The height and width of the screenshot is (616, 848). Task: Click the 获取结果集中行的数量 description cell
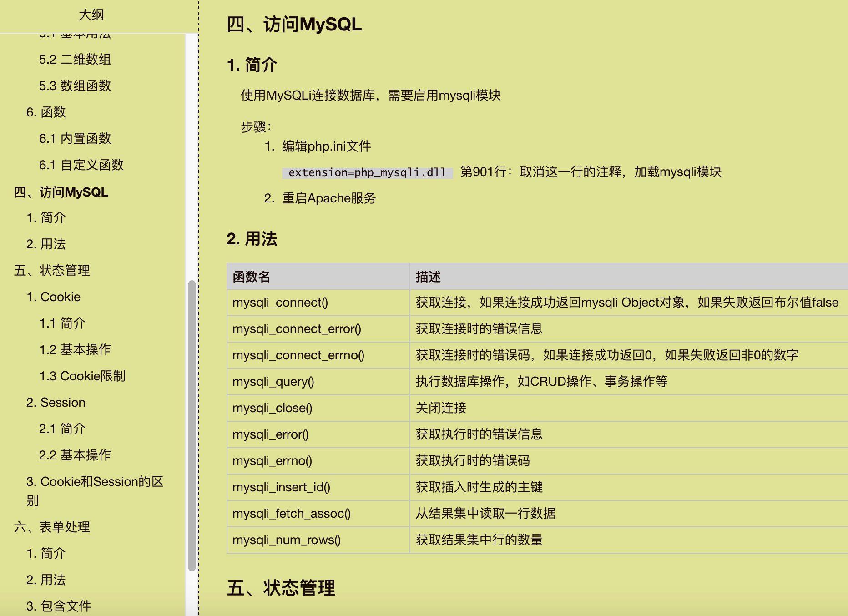(x=629, y=540)
